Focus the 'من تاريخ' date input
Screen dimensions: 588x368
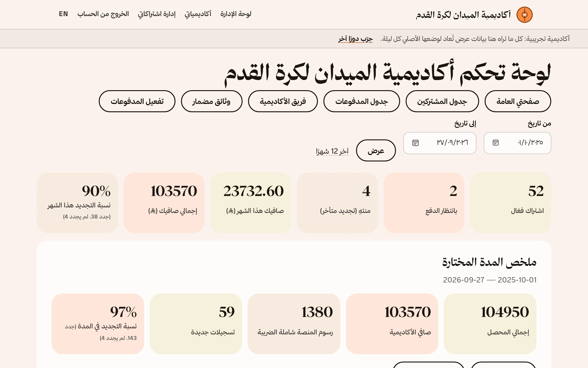[x=517, y=143]
